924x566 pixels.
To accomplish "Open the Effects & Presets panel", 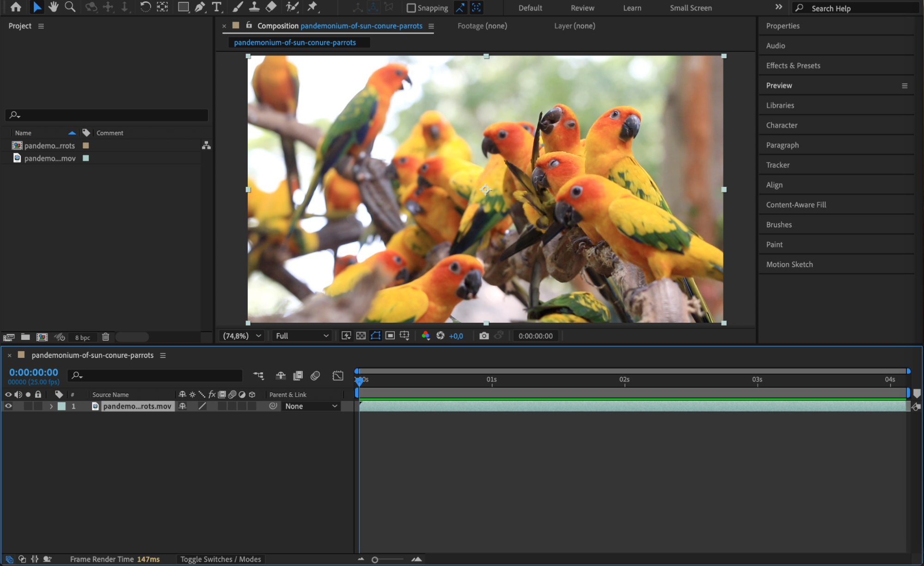I will (x=793, y=65).
